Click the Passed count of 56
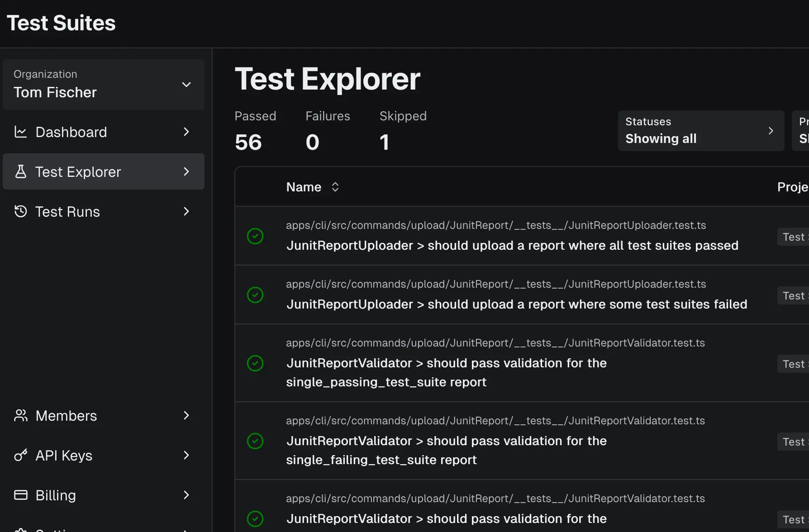The image size is (809, 532). pos(248,142)
